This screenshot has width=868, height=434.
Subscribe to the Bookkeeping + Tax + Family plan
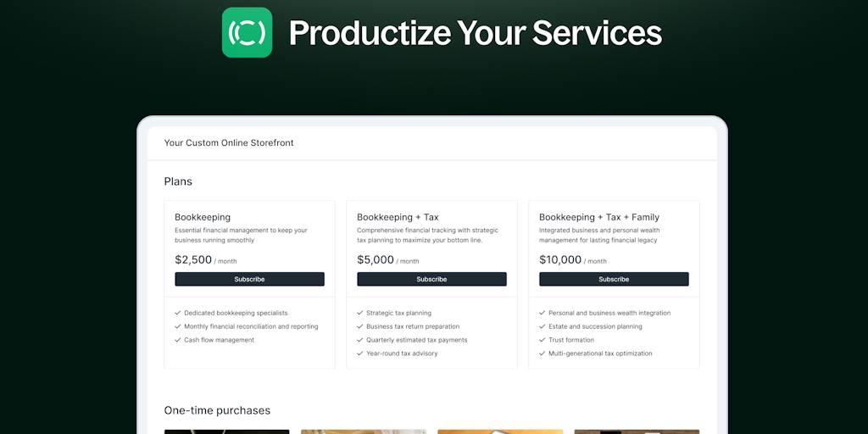[x=614, y=279]
